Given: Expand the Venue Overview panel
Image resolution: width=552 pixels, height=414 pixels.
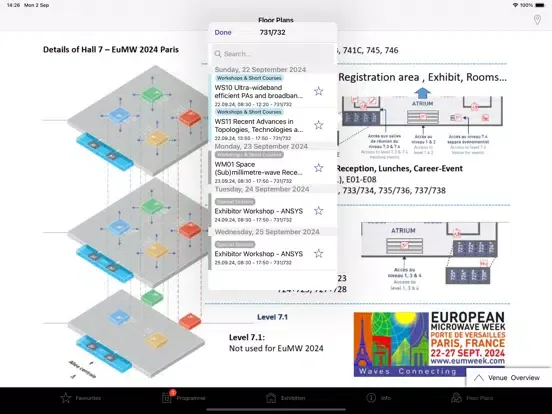Looking at the screenshot, I should [509, 378].
